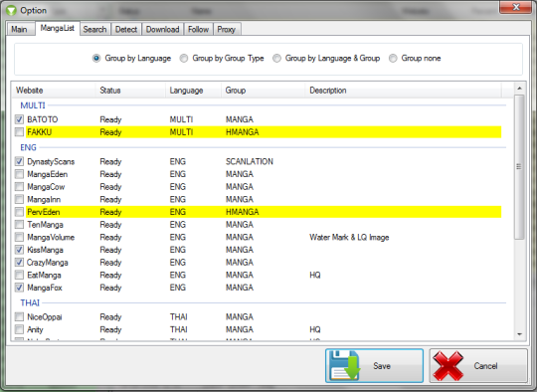
Task: Click the scrollbar up arrow
Action: pos(519,89)
